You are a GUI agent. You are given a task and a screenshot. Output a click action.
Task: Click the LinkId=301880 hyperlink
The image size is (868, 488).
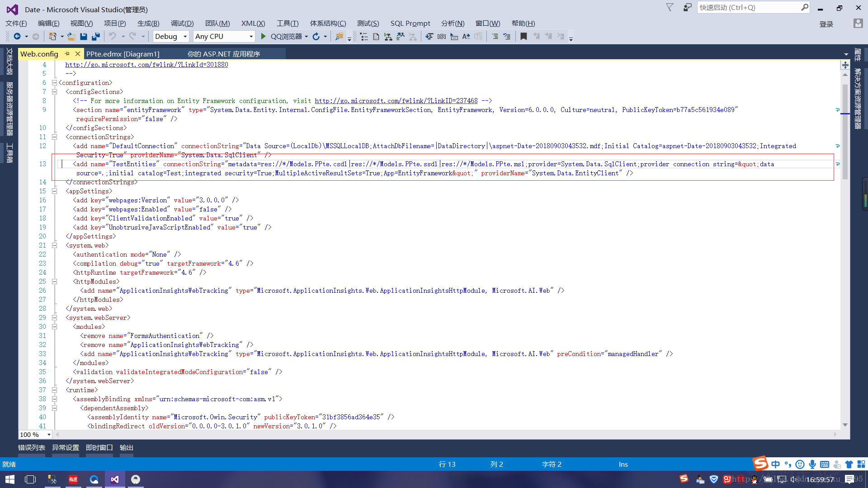tap(146, 65)
